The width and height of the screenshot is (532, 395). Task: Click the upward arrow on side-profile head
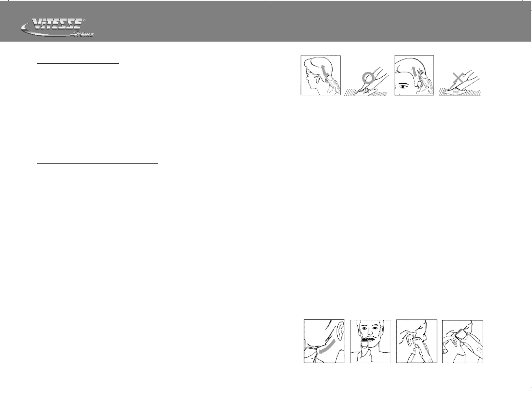324,70
